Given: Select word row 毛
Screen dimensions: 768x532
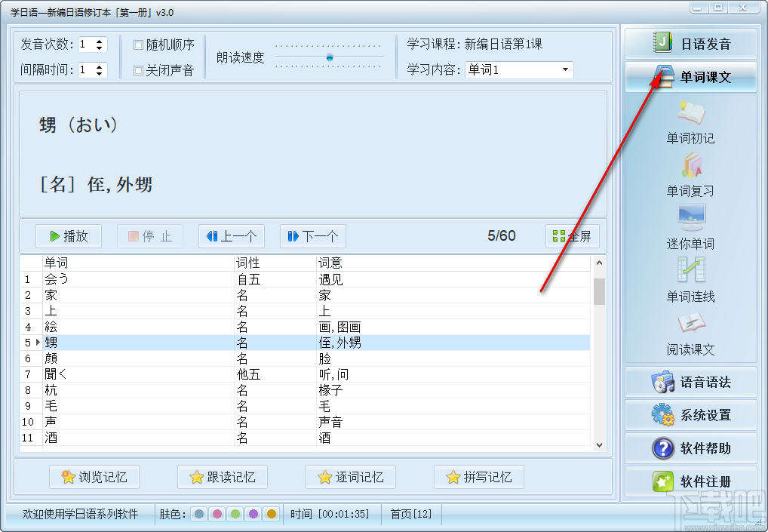Looking at the screenshot, I should coord(305,406).
